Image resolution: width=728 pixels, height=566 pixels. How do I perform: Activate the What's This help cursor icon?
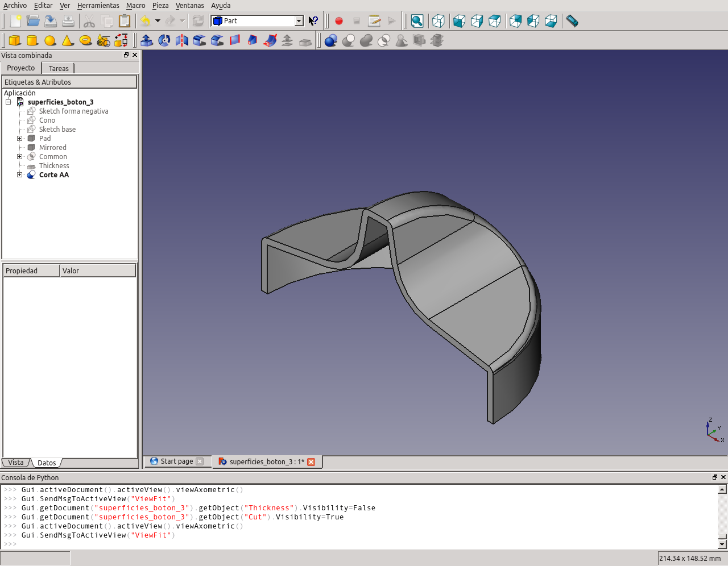click(x=313, y=21)
